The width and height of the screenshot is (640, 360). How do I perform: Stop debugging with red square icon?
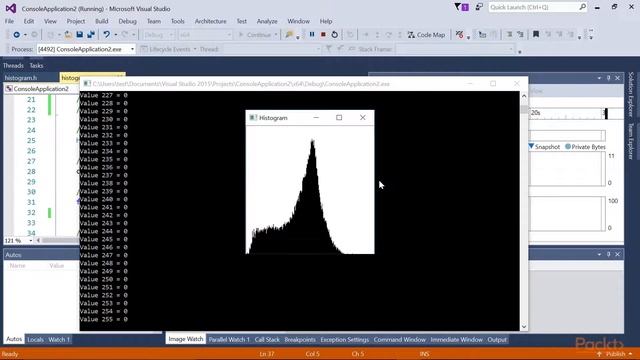pos(323,35)
